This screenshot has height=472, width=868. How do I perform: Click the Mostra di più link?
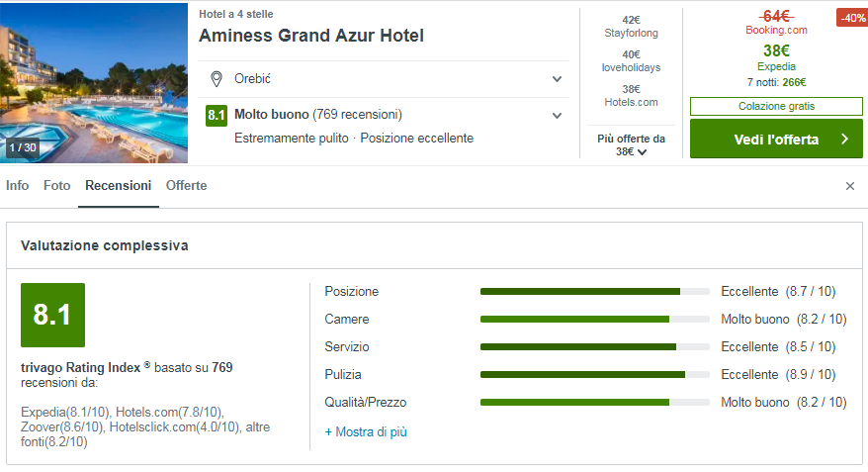[x=366, y=432]
